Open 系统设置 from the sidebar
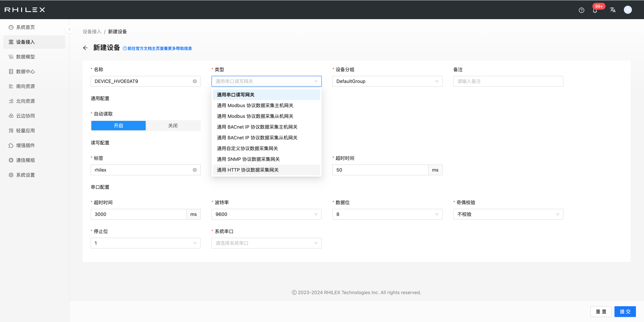 pyautogui.click(x=25, y=175)
